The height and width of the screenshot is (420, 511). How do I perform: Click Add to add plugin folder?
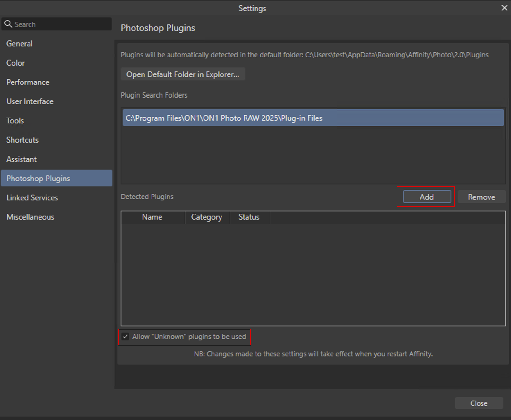(x=427, y=197)
